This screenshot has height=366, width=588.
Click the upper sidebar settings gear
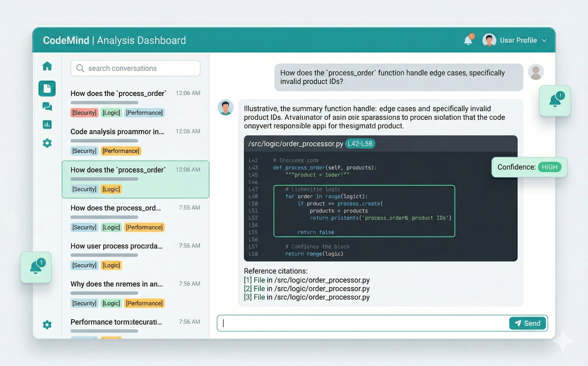tap(47, 143)
